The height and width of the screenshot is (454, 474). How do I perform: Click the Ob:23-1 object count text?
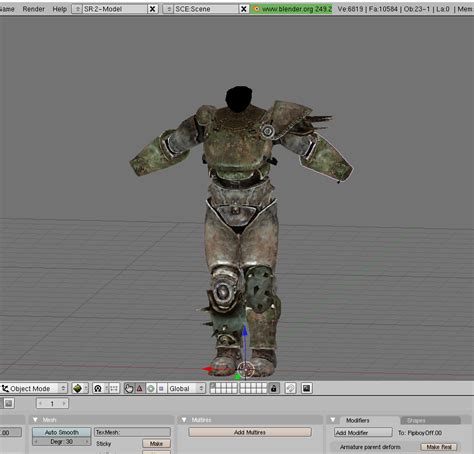tap(417, 9)
